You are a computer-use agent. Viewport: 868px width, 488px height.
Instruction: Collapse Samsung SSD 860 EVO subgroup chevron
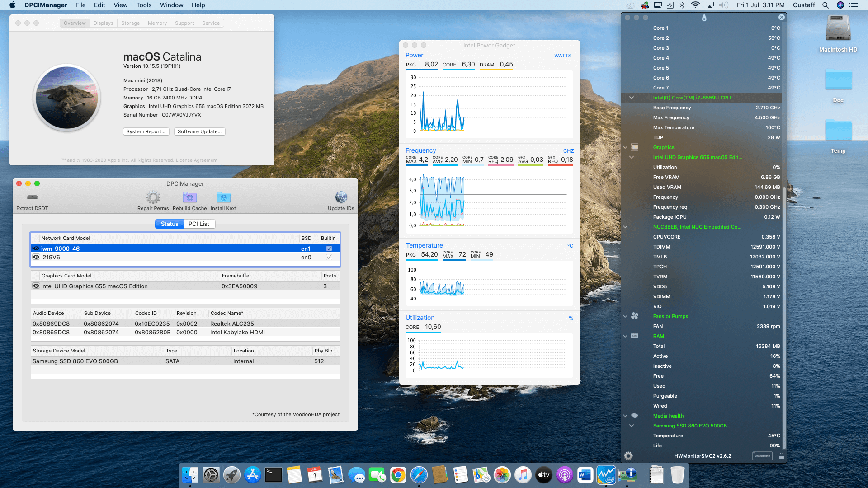point(632,426)
